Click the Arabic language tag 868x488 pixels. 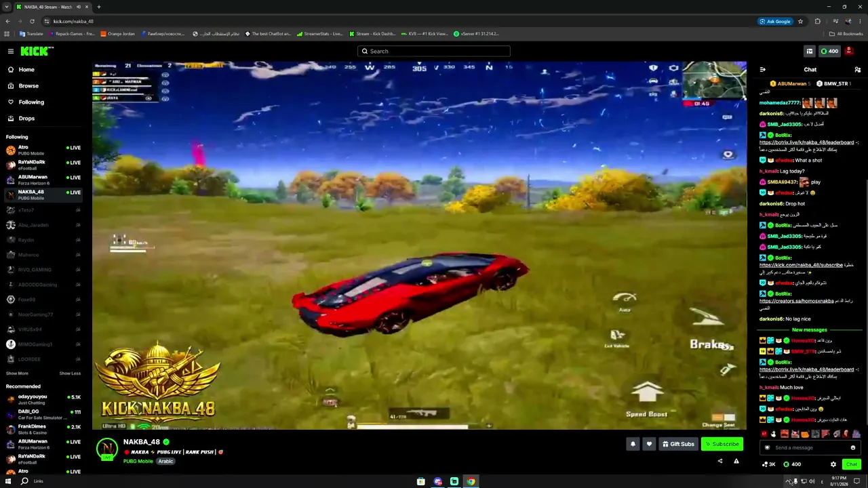(x=166, y=461)
